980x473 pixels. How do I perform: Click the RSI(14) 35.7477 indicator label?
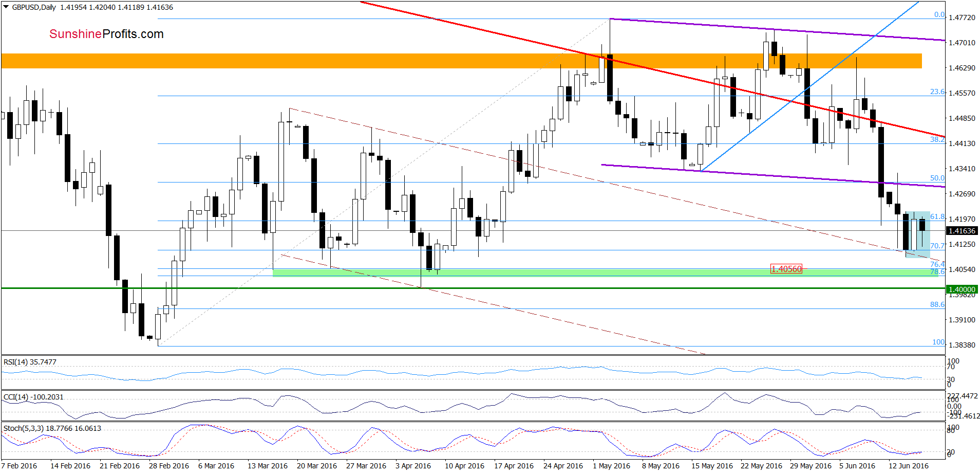coord(30,362)
